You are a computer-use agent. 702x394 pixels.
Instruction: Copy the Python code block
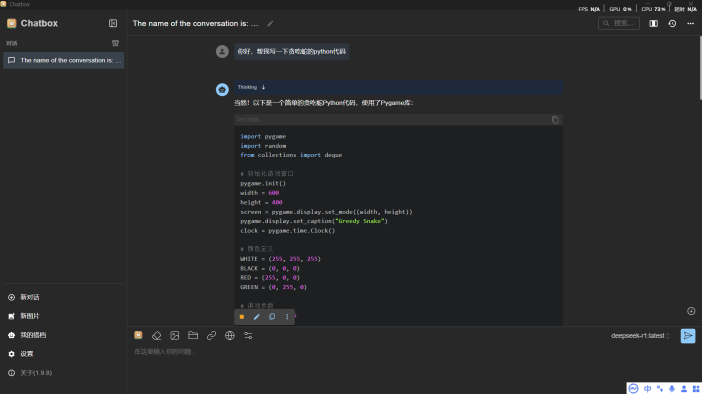click(555, 120)
